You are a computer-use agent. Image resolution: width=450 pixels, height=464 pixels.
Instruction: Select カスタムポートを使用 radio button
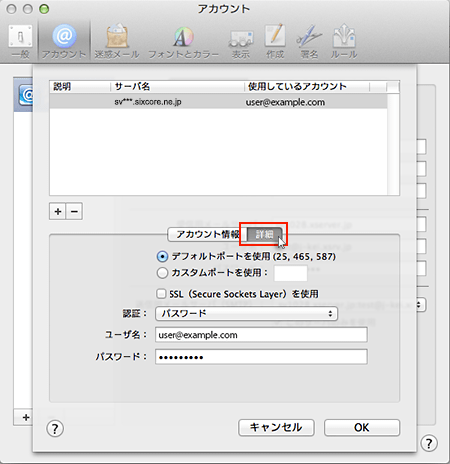click(162, 273)
